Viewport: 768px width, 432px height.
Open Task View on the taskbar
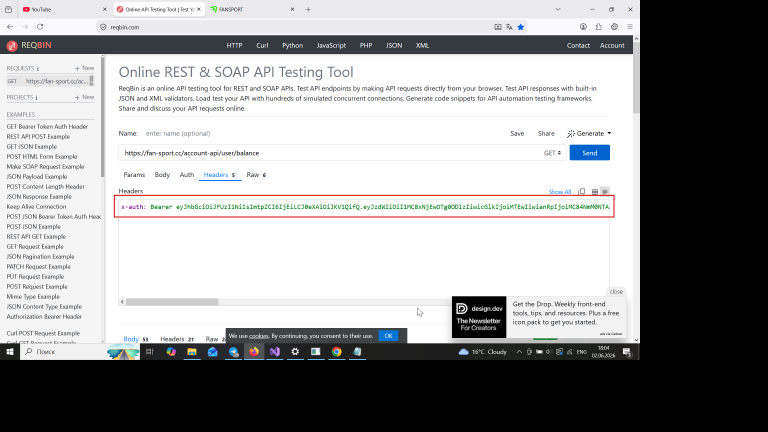150,352
